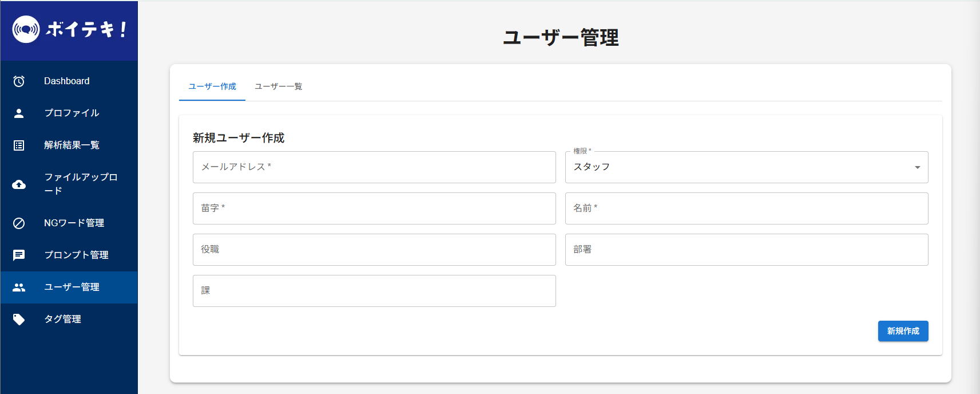The image size is (980, 394).
Task: Open Dashboard in the sidebar
Action: (x=69, y=81)
